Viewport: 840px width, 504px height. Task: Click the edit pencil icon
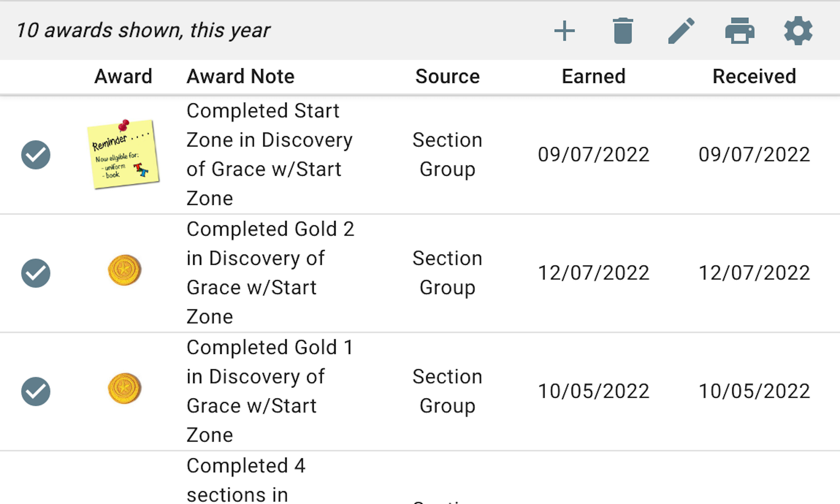(x=681, y=31)
